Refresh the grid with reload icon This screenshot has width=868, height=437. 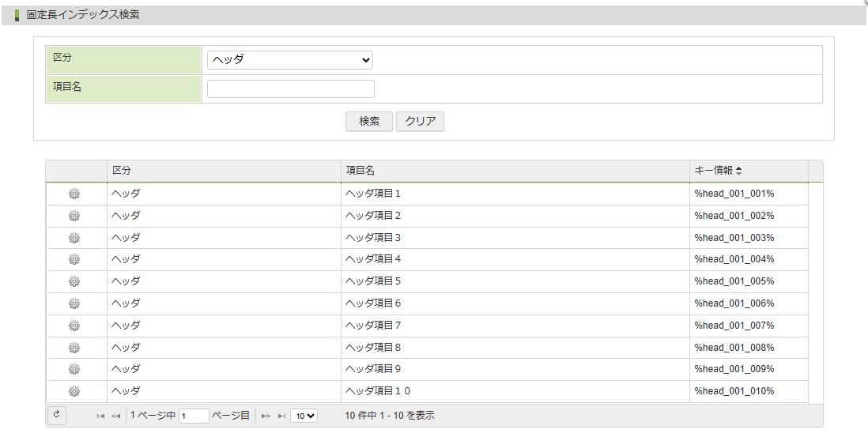pyautogui.click(x=56, y=415)
